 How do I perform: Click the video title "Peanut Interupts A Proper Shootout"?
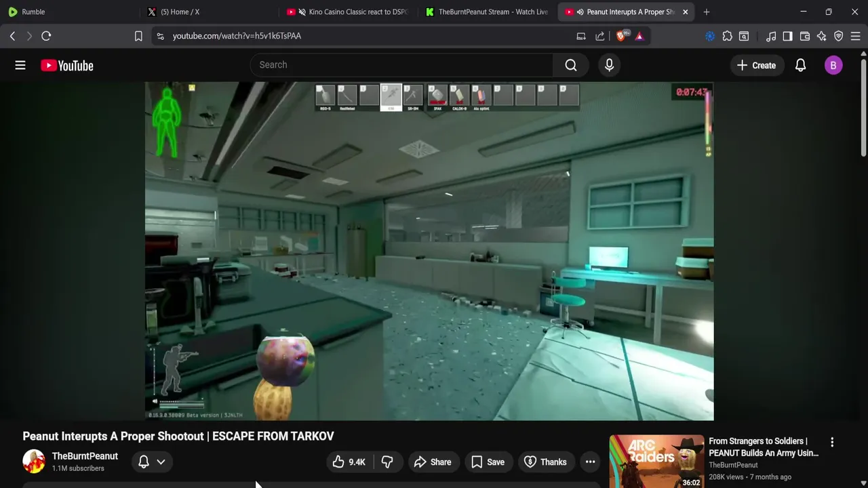[113, 436]
